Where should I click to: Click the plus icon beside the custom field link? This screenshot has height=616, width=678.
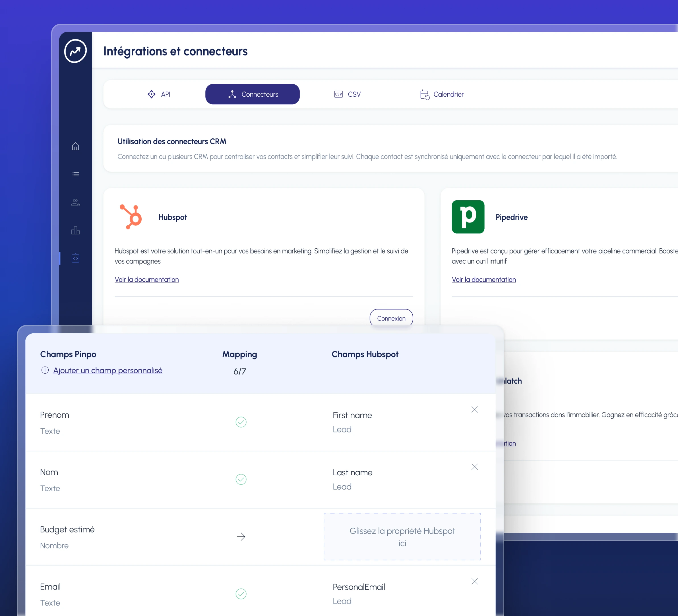click(45, 370)
